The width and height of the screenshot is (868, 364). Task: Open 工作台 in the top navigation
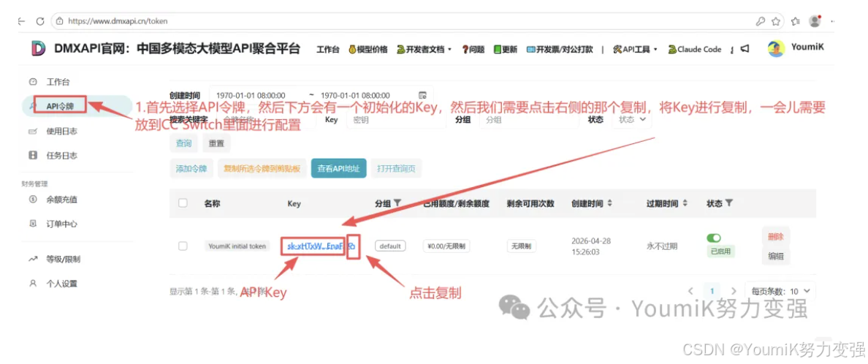pos(328,49)
